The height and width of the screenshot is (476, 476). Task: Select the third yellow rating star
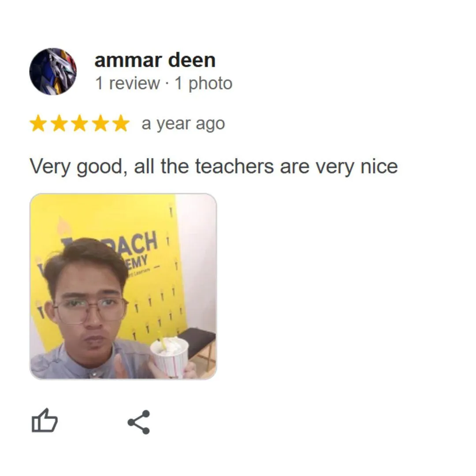[80, 123]
